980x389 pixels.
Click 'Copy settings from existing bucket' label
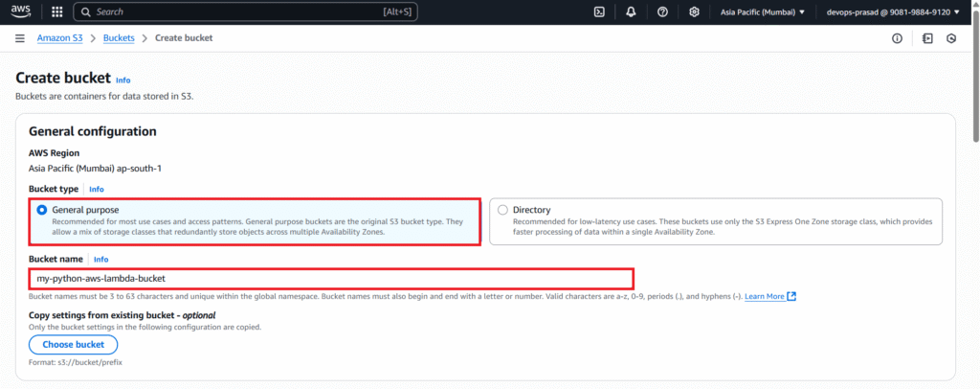[122, 315]
